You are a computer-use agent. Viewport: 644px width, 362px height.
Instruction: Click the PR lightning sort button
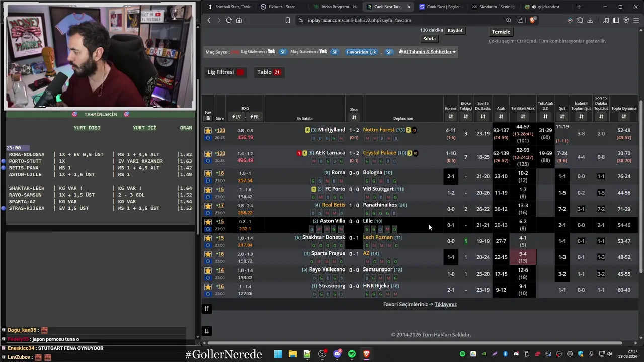254,117
